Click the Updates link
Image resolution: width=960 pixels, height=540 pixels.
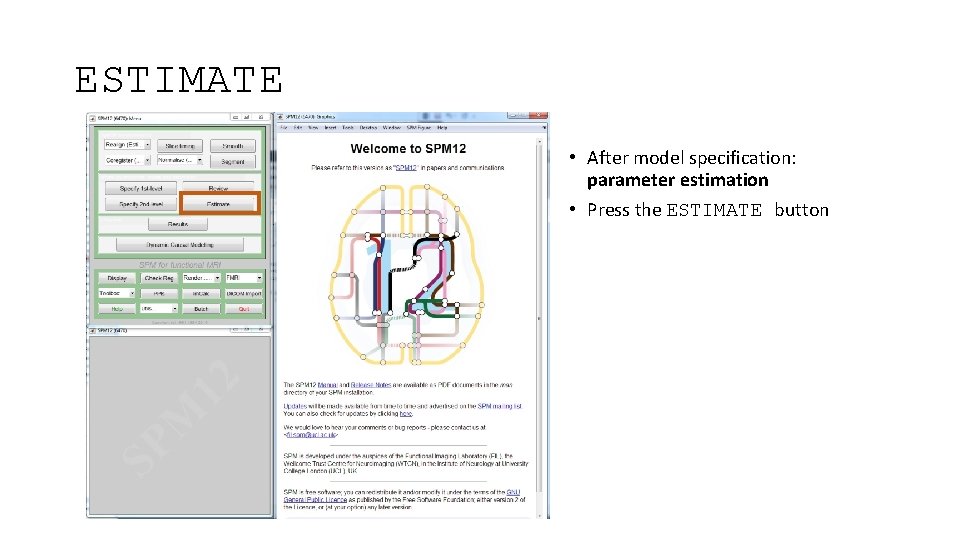(x=294, y=407)
